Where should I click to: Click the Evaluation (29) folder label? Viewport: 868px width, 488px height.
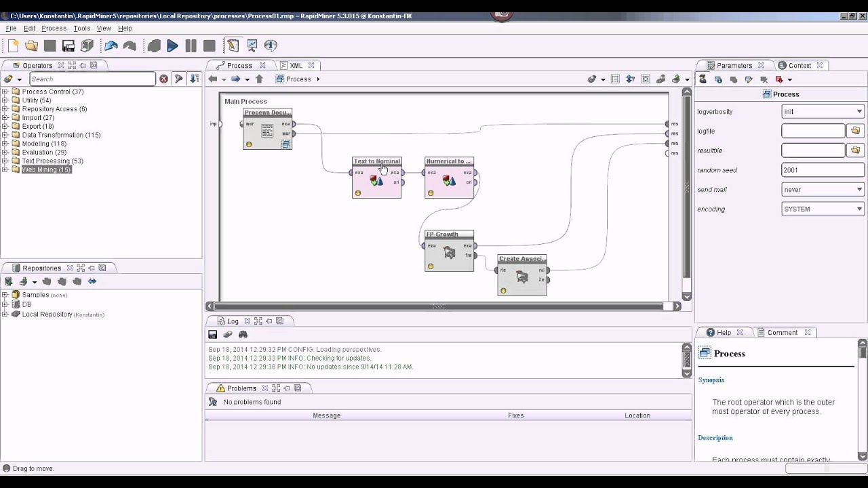44,152
